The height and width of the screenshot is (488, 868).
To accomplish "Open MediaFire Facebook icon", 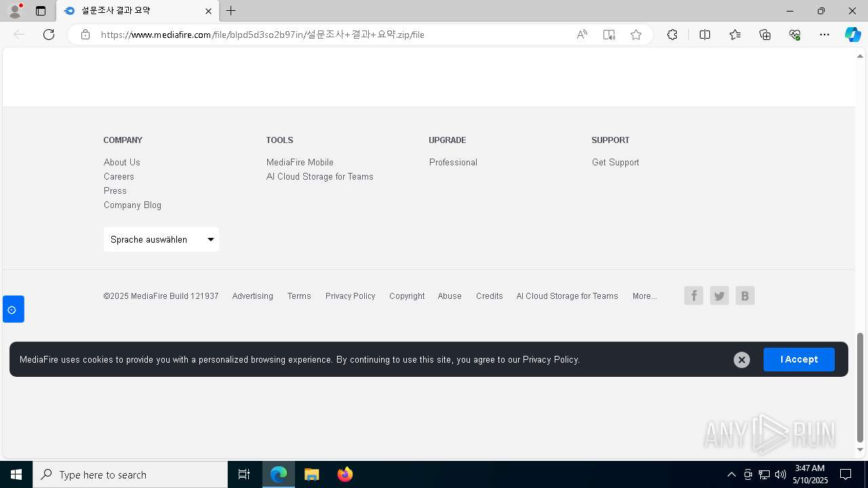I will point(694,296).
